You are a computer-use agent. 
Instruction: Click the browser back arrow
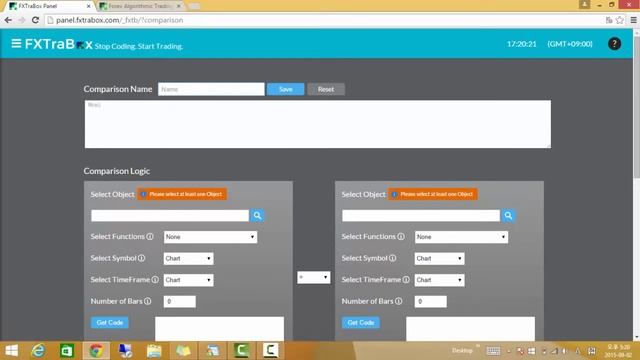[8, 20]
